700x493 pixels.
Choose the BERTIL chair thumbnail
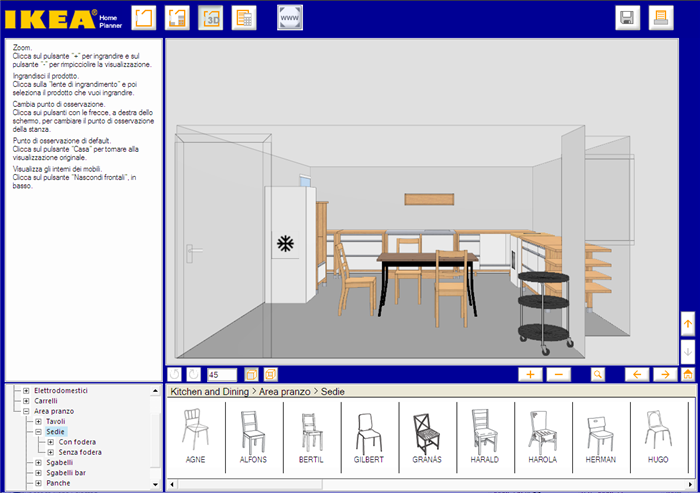(x=311, y=436)
